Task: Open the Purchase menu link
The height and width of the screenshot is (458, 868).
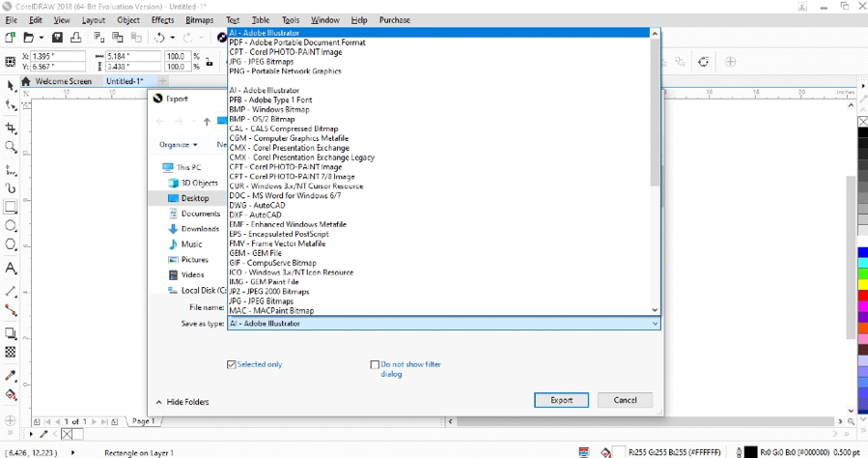Action: (x=395, y=20)
